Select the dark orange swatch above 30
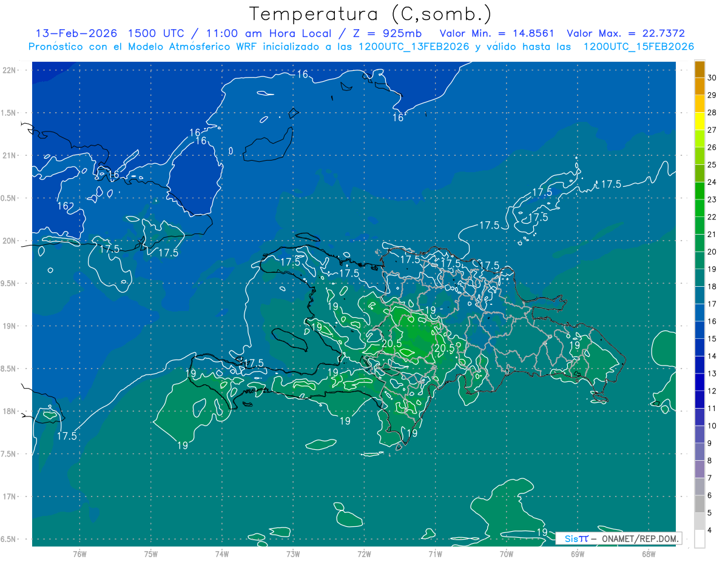This screenshot has height=562, width=728. click(x=699, y=69)
